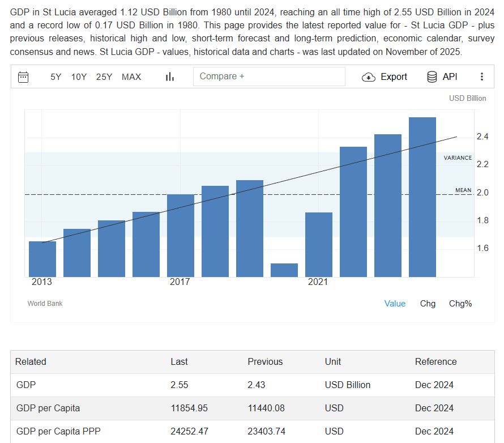Click the Export text label
This screenshot has height=443, width=504.
pyautogui.click(x=394, y=77)
